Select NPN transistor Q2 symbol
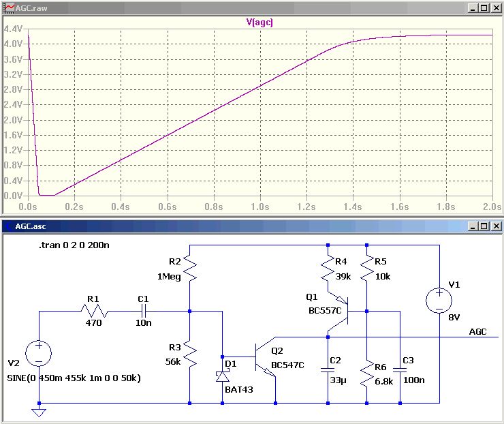Image resolution: width=504 pixels, height=424 pixels. pyautogui.click(x=266, y=357)
